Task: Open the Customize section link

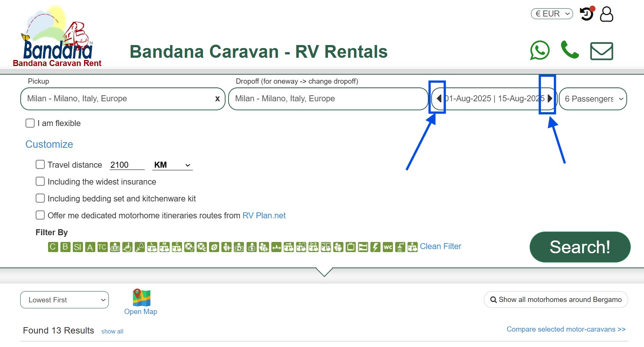Action: pyautogui.click(x=49, y=144)
